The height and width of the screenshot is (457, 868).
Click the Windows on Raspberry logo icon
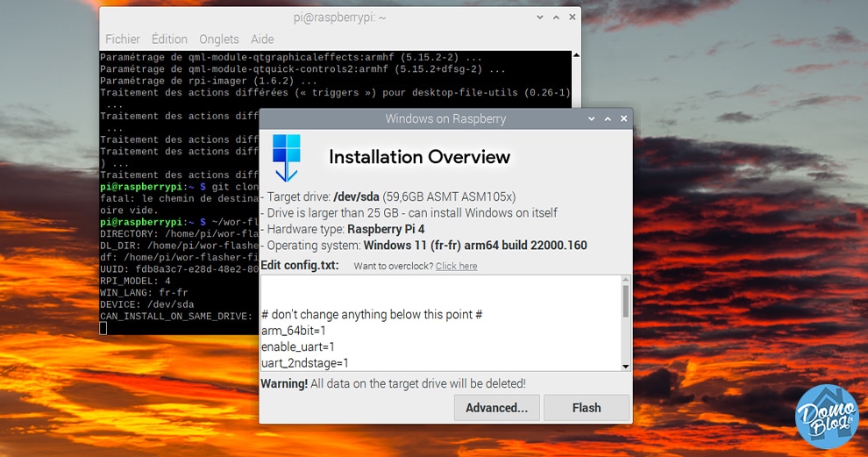pos(287,158)
